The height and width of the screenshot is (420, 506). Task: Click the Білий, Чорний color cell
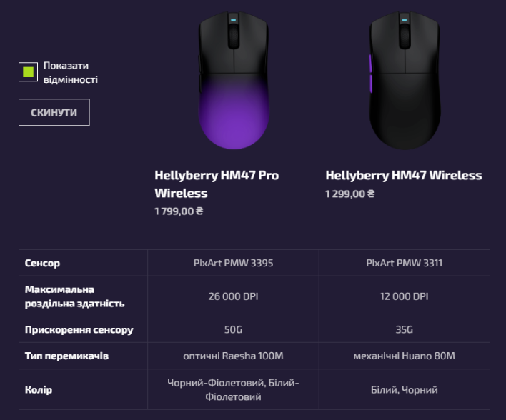click(x=404, y=390)
